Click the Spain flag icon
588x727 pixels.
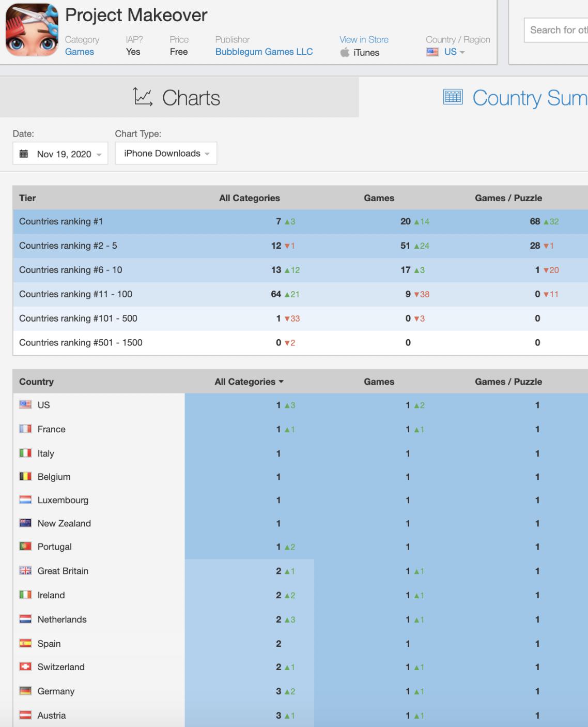[25, 643]
